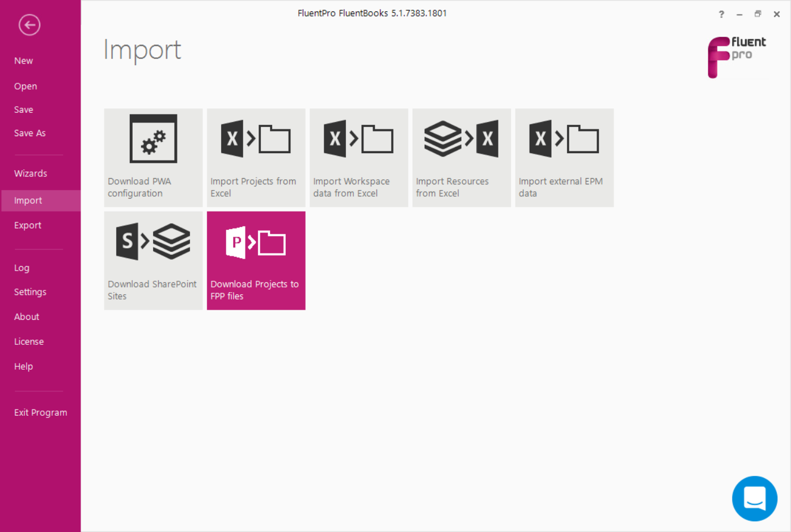Select Save As in the sidebar
Viewport: 791px width, 532px height.
pos(30,133)
